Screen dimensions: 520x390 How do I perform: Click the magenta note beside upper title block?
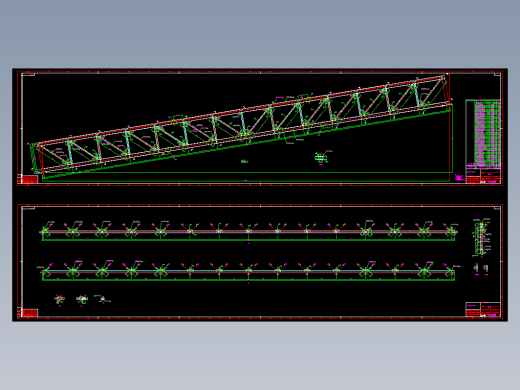(x=459, y=177)
